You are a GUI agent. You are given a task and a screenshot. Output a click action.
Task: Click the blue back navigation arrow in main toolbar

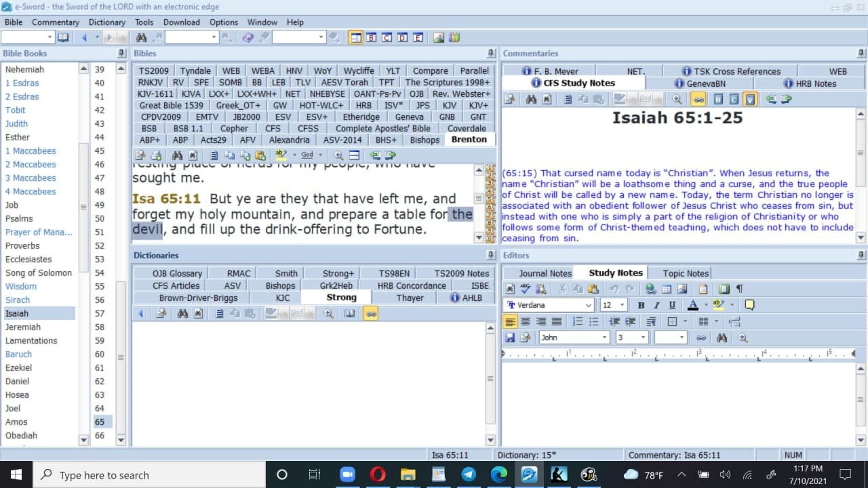coord(84,38)
